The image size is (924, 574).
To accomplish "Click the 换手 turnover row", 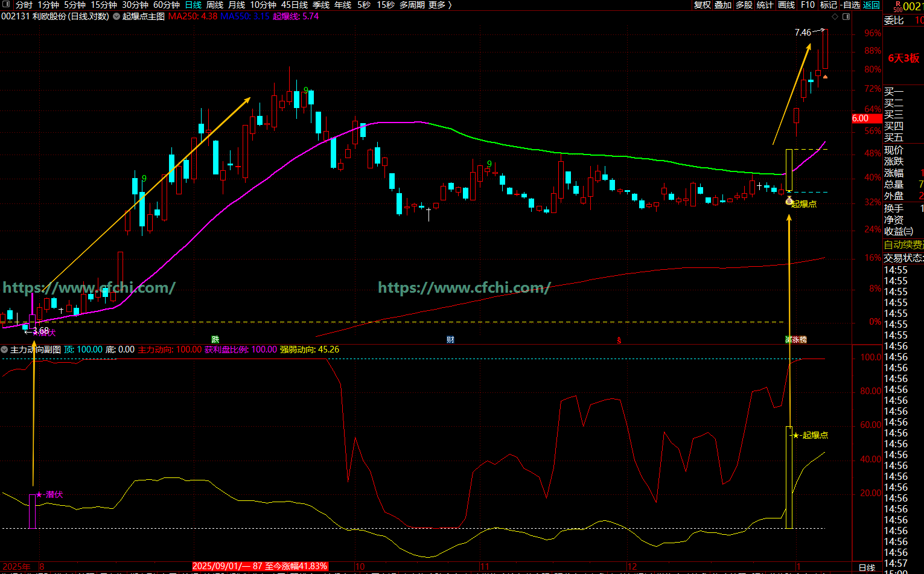I will (x=903, y=208).
